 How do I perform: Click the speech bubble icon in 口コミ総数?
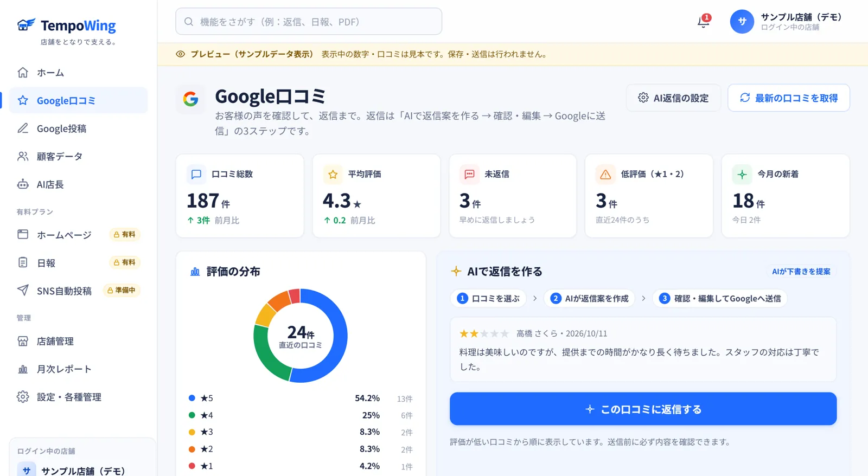pyautogui.click(x=196, y=174)
